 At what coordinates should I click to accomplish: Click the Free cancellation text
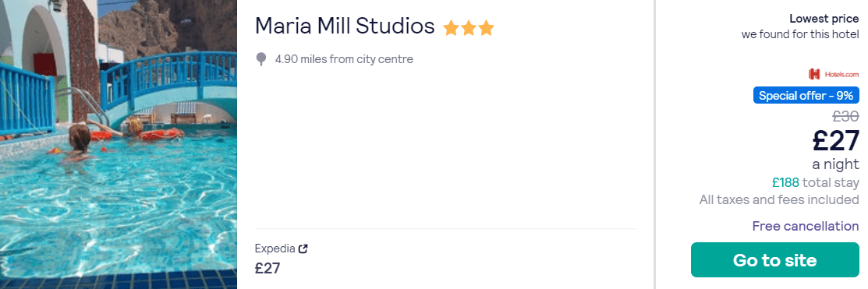(806, 226)
